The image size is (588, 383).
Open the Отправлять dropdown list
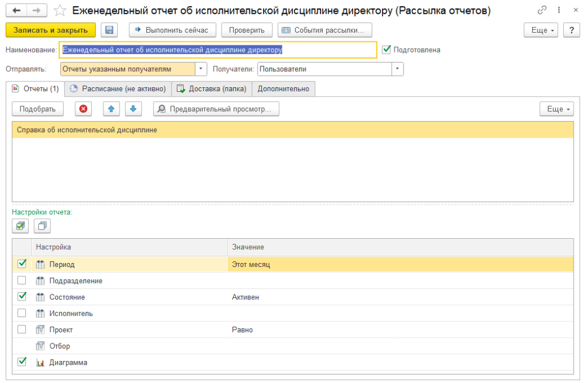coord(201,69)
